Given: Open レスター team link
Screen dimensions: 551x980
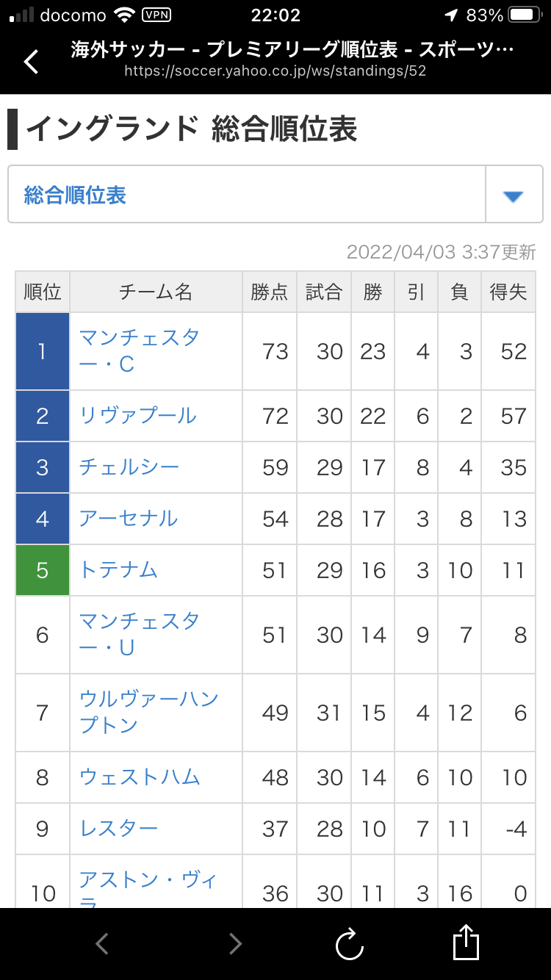Looking at the screenshot, I should click(x=118, y=829).
